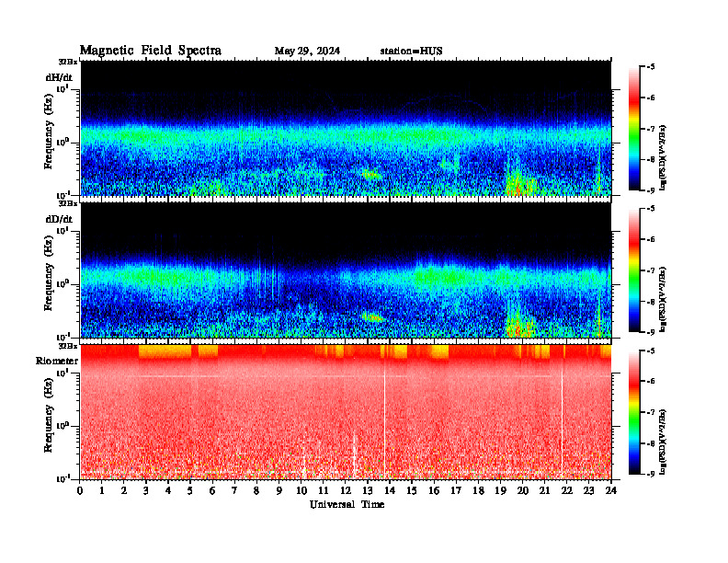
Task: Click hour label "15" on the time axis
Action: [x=412, y=490]
